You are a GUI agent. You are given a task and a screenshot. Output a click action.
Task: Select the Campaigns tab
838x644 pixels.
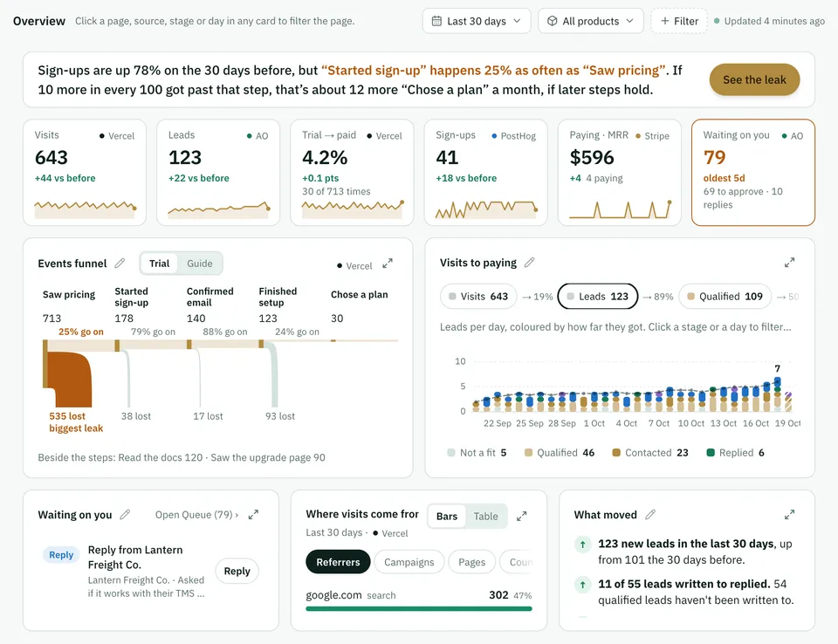point(409,562)
